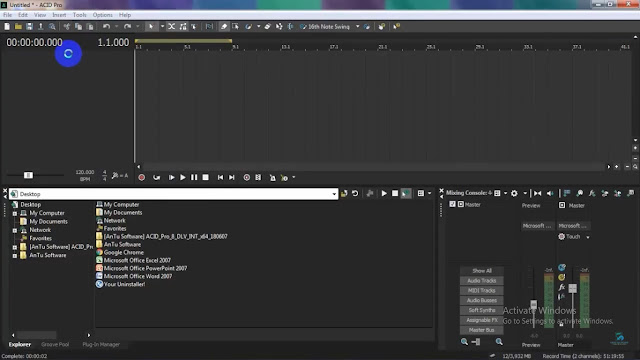The height and width of the screenshot is (360, 640).
Task: Click the metronome icon by time signature
Action: 116,176
